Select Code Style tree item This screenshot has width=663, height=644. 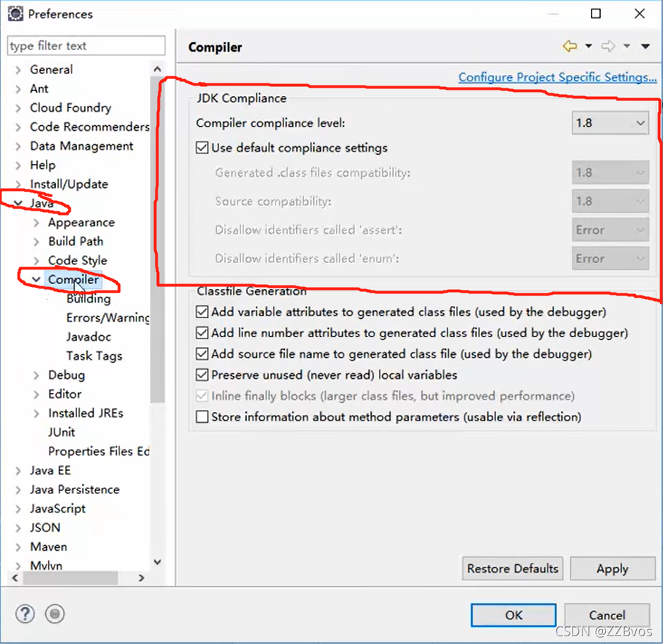[x=78, y=260]
